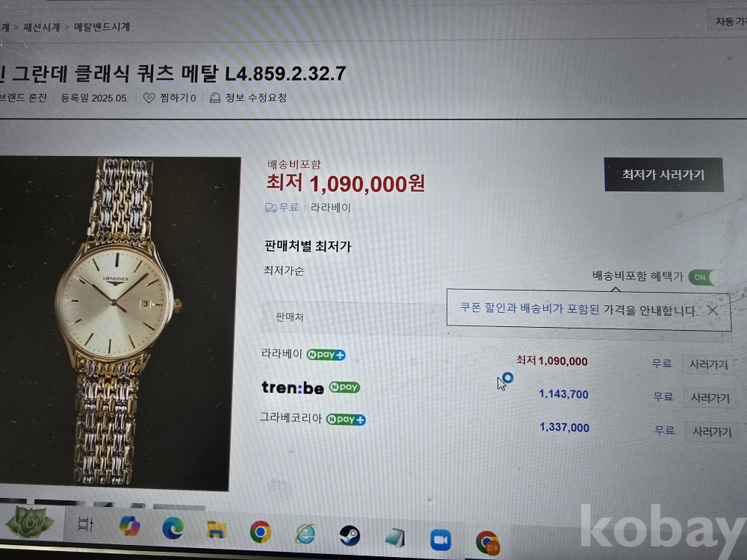This screenshot has width=747, height=560.
Task: Click the heart 찜하기 icon
Action: point(149,98)
